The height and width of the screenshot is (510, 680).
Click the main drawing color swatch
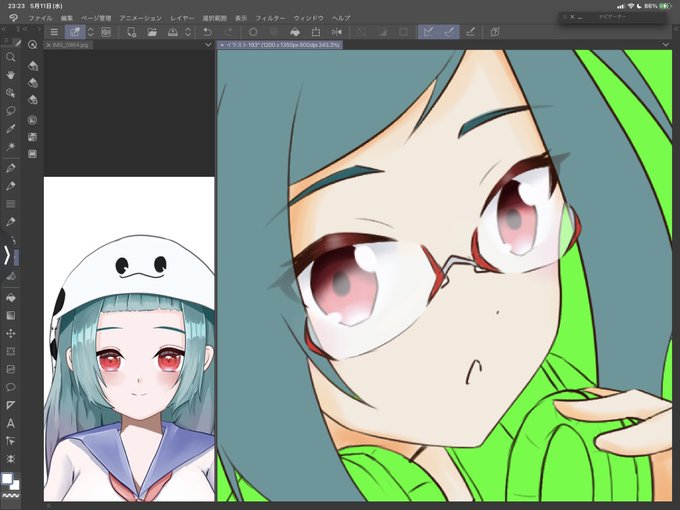click(7, 478)
